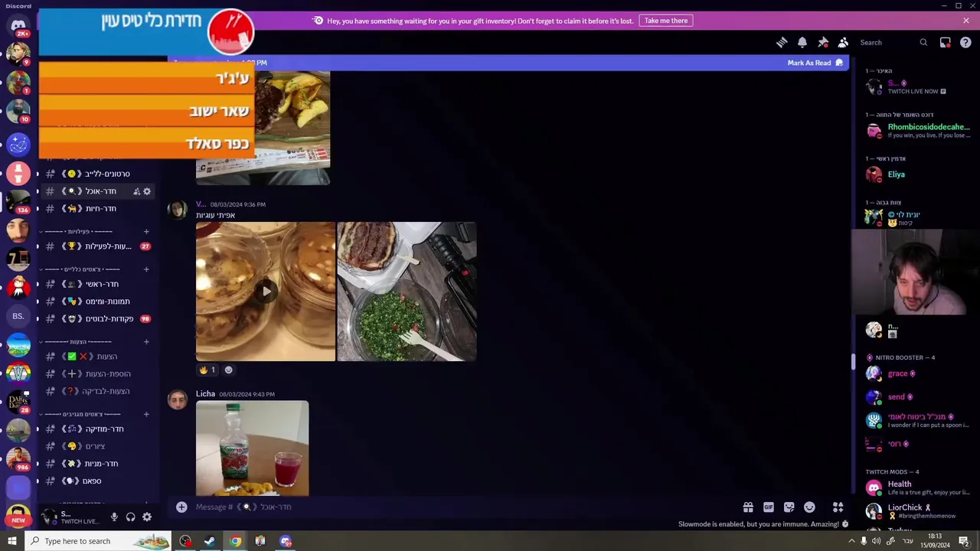Add channel to הצעות category
Screen dimensions: 980x551
click(146, 342)
